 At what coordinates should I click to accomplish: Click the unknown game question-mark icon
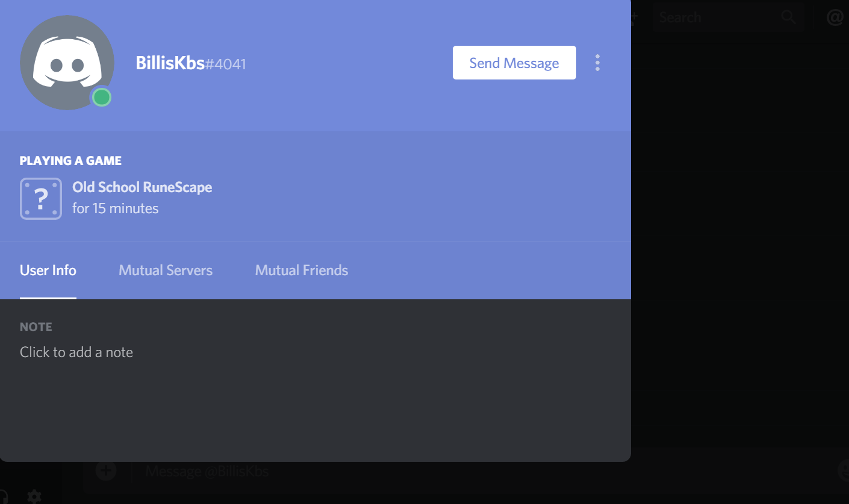pyautogui.click(x=41, y=199)
